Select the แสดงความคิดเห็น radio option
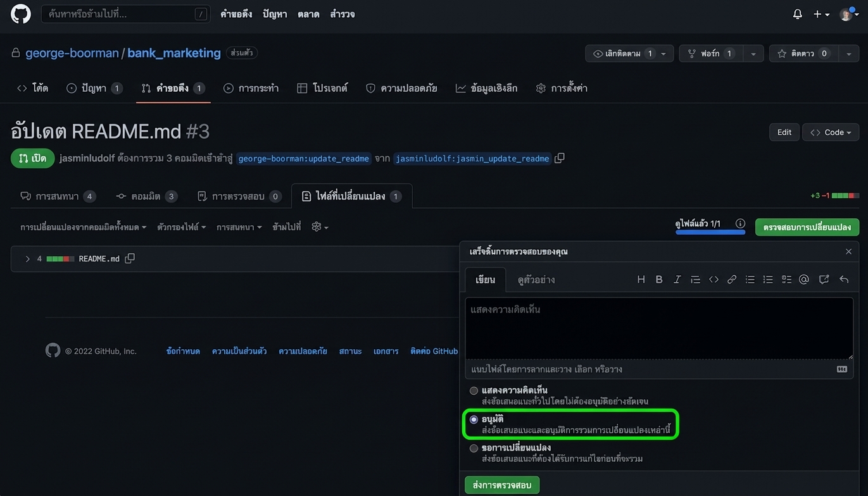 pyautogui.click(x=474, y=391)
